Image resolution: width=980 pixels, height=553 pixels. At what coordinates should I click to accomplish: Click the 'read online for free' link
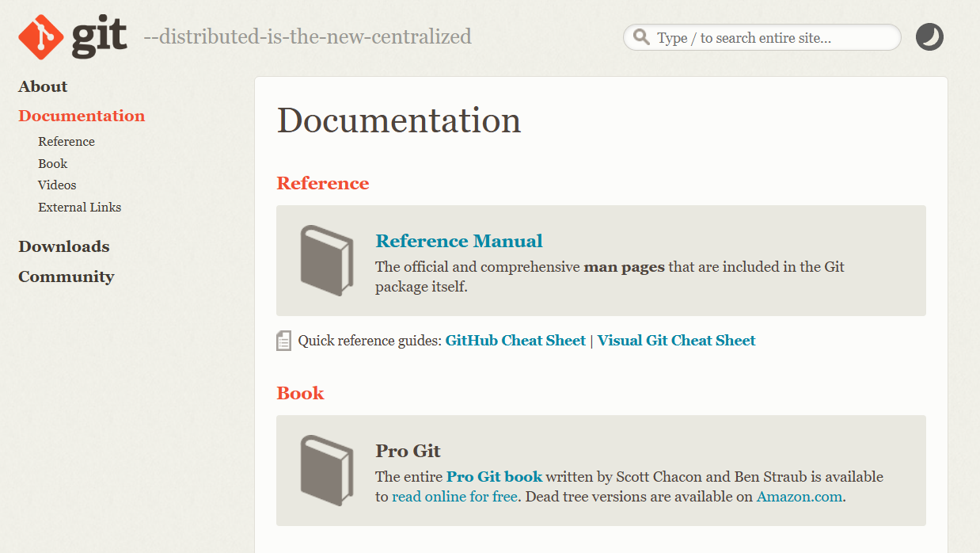pos(454,497)
